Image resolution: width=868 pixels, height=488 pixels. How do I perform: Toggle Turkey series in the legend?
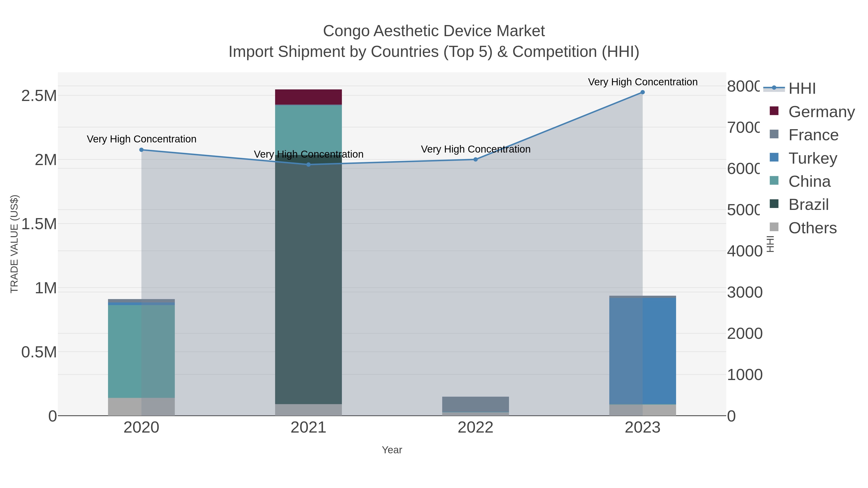pos(803,158)
